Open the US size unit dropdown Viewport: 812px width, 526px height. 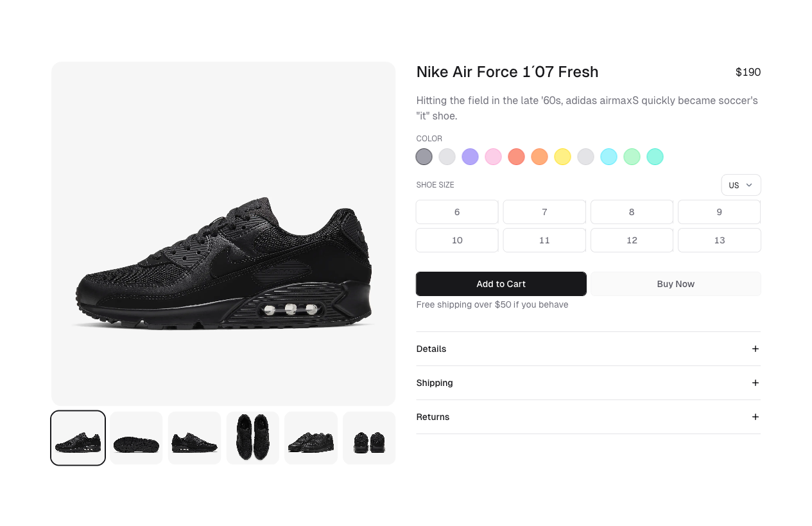[741, 185]
